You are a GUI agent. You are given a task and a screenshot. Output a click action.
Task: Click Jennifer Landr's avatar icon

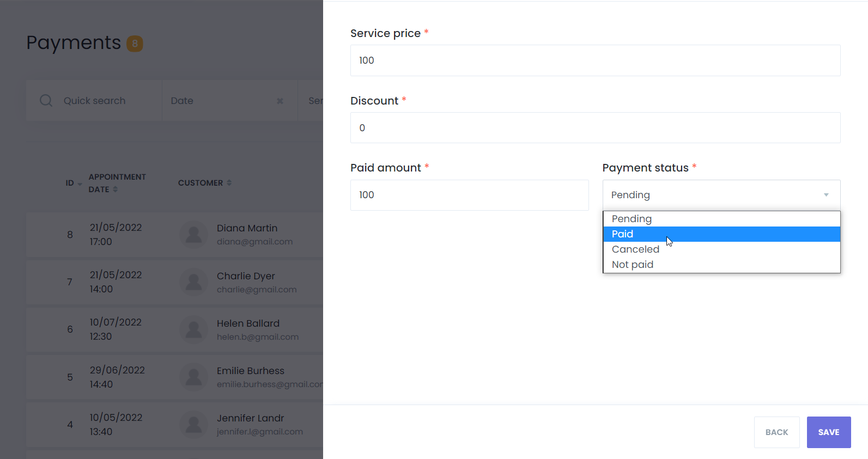click(193, 424)
